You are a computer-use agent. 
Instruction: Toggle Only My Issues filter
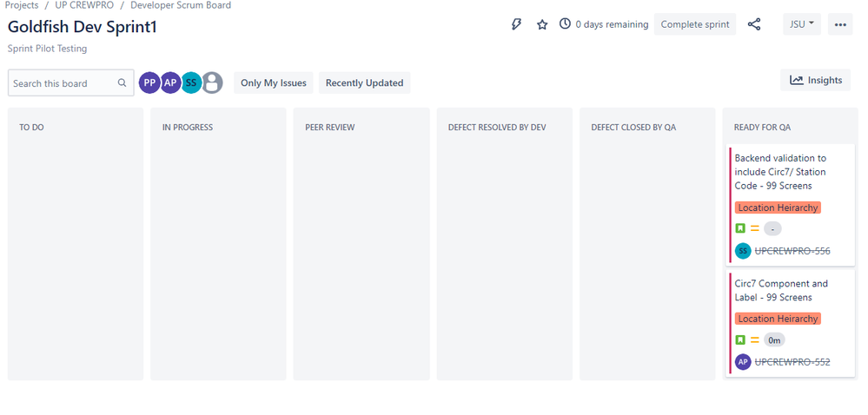pos(274,83)
